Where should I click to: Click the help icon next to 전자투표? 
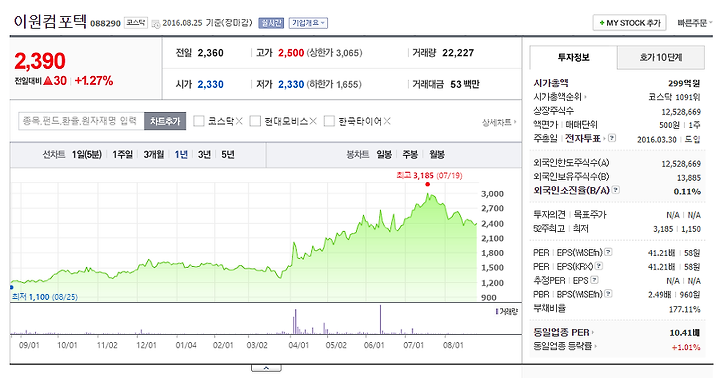(612, 138)
